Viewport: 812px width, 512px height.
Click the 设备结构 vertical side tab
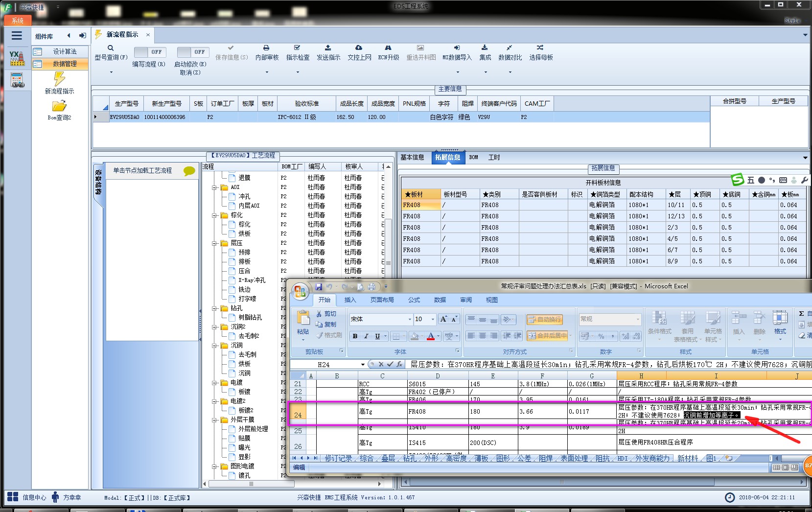point(98,182)
